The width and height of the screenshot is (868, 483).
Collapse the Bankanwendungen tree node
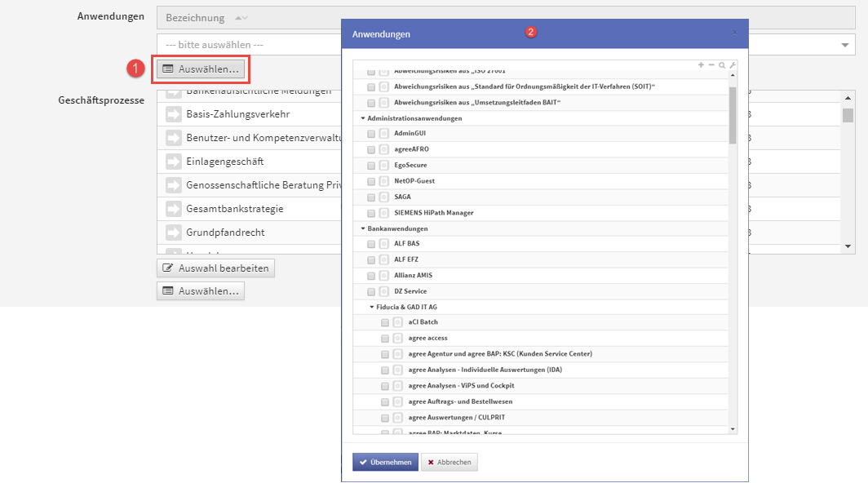tap(363, 228)
